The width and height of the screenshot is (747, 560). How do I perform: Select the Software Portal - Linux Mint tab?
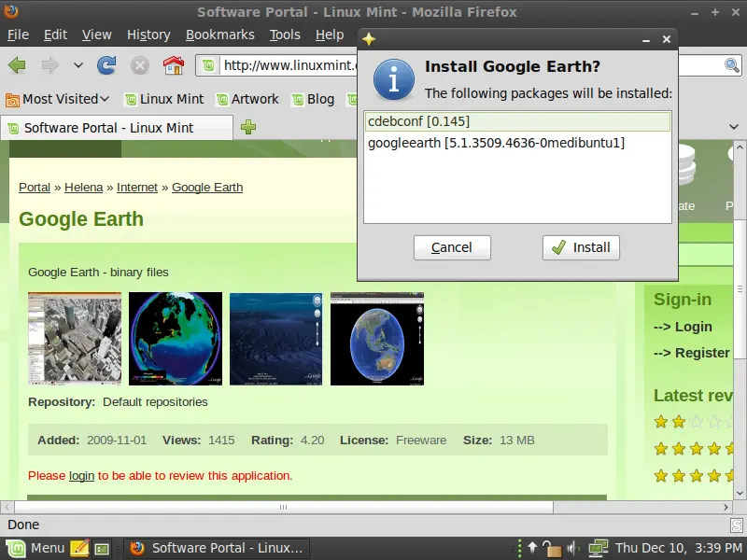click(117, 128)
